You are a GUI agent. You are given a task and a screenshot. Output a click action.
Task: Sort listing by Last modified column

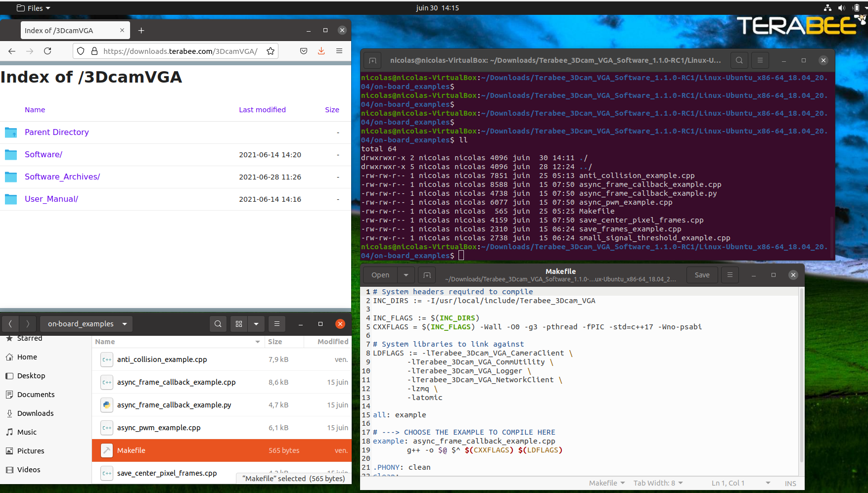coord(262,110)
